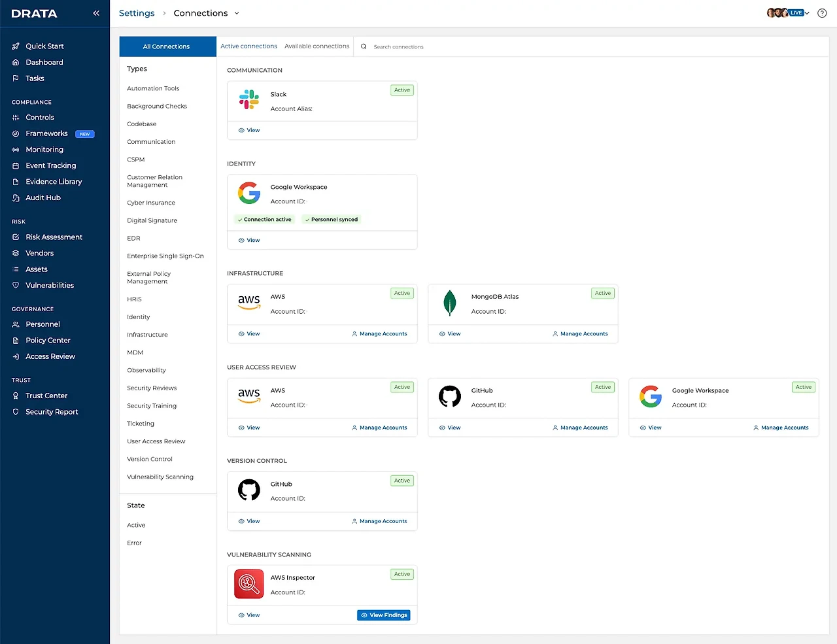Screen dimensions: 837x644
Task: Click the Drata logo
Action: (34, 14)
